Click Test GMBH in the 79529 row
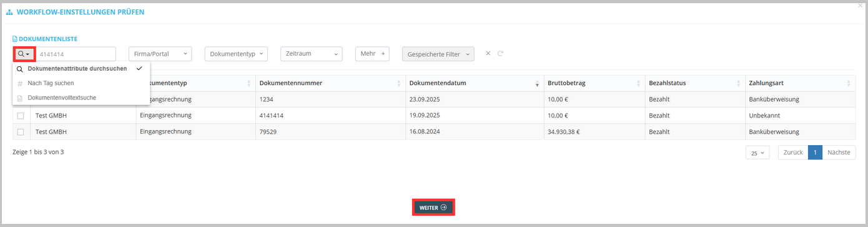Screen dimensions: 868x227 pyautogui.click(x=51, y=132)
